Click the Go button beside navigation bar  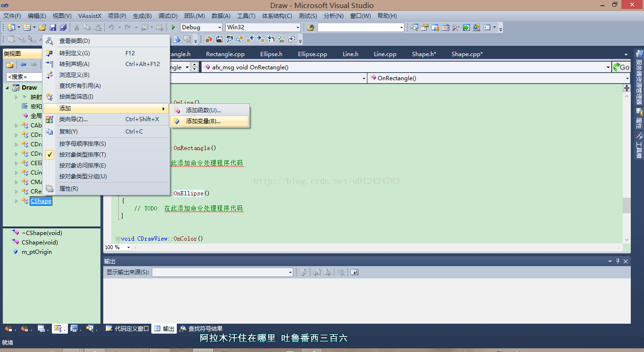coord(621,67)
